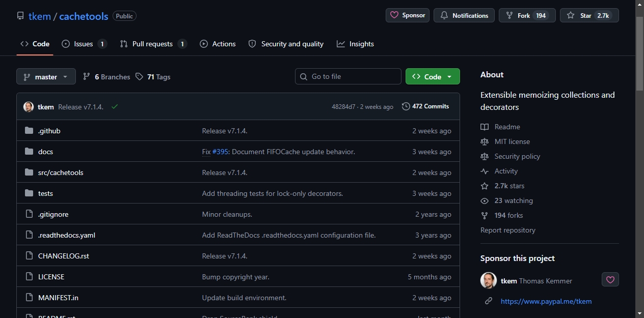Click the repository icon beside tkem

pos(20,16)
